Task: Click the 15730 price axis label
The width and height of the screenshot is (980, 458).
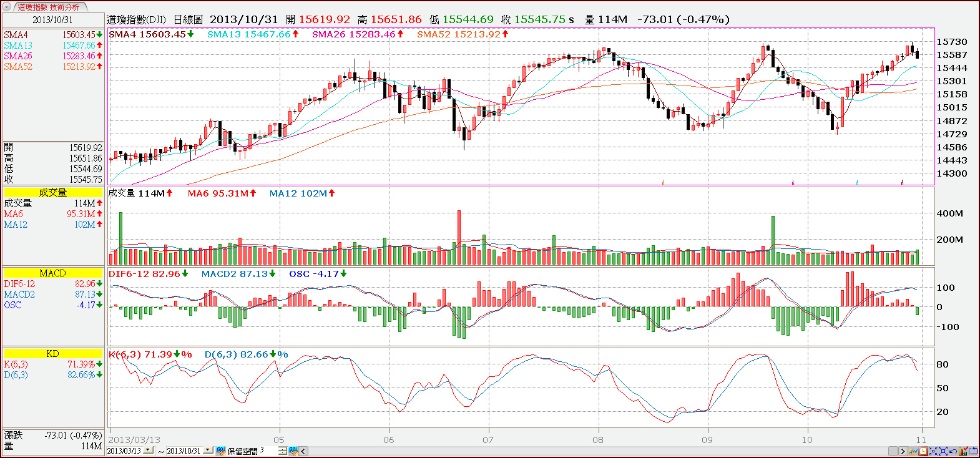Action: pyautogui.click(x=952, y=42)
